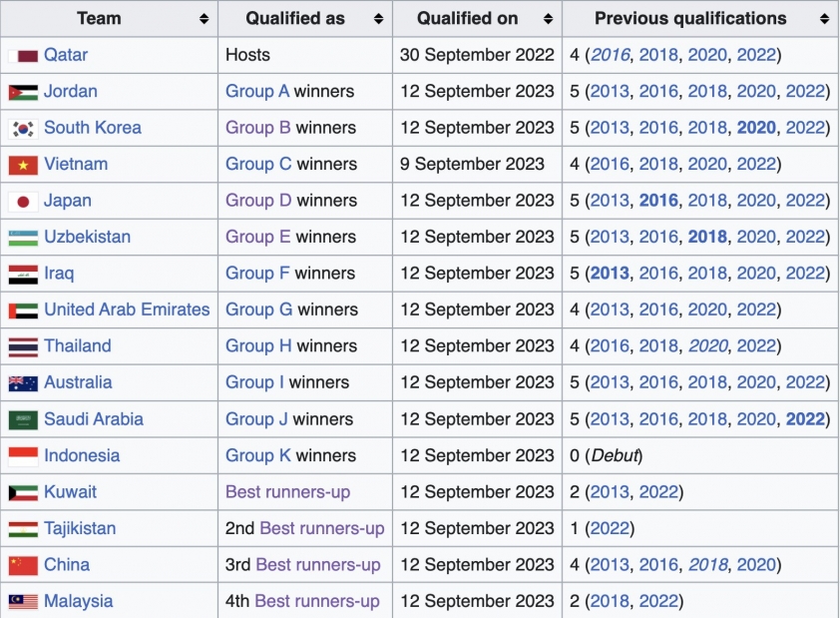Viewport: 840px width, 618px height.
Task: Open the United Arab Emirates link
Action: [x=127, y=309]
